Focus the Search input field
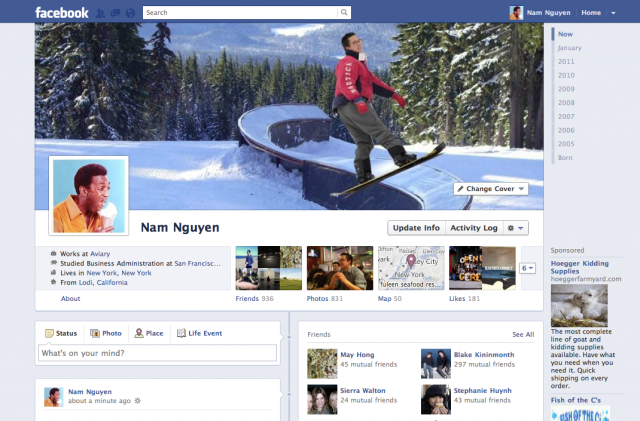Screen dimensions: 640x421 pos(240,12)
